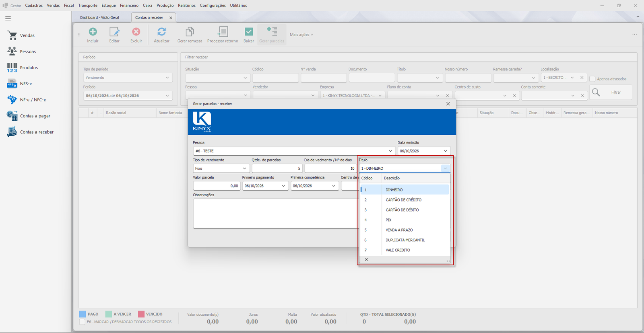Close the Gerar parcelas dialog
The height and width of the screenshot is (333, 644).
[x=448, y=104]
